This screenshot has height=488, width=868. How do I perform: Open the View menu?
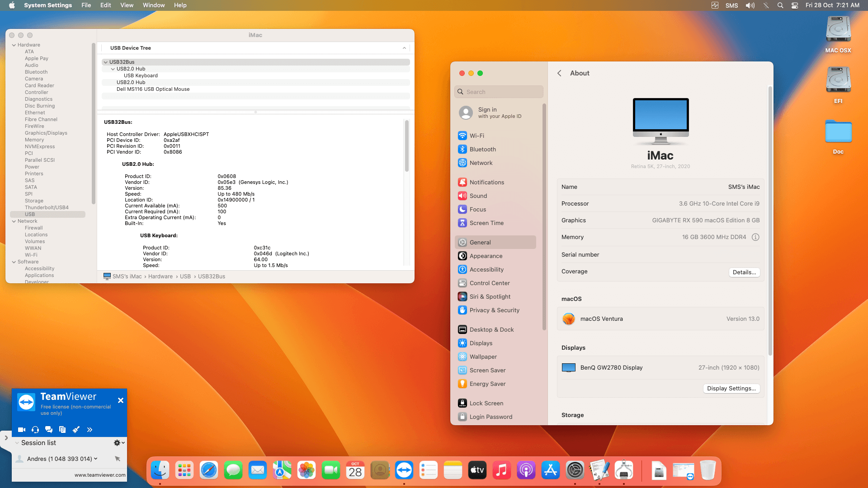pos(127,5)
